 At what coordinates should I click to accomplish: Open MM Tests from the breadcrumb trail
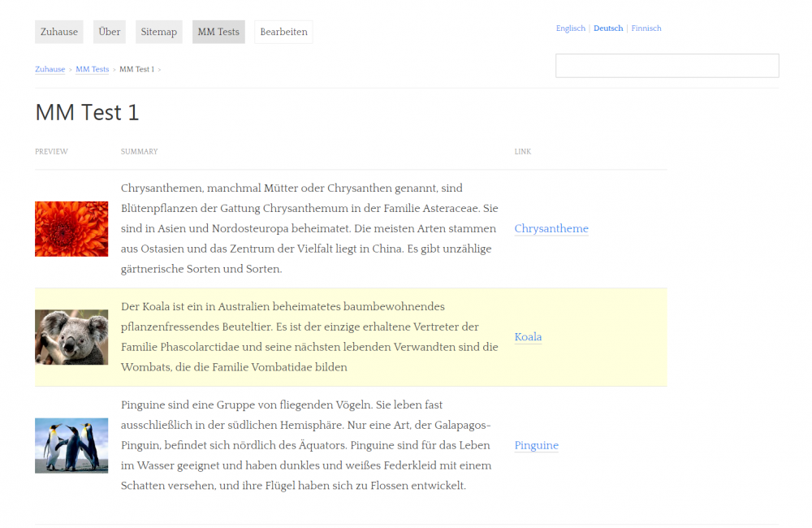tap(92, 69)
